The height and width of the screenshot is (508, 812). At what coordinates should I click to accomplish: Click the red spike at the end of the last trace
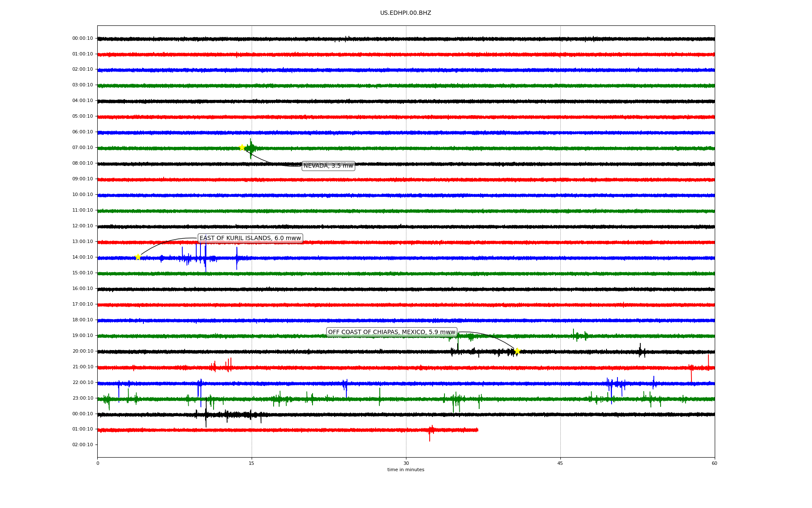[x=430, y=433]
